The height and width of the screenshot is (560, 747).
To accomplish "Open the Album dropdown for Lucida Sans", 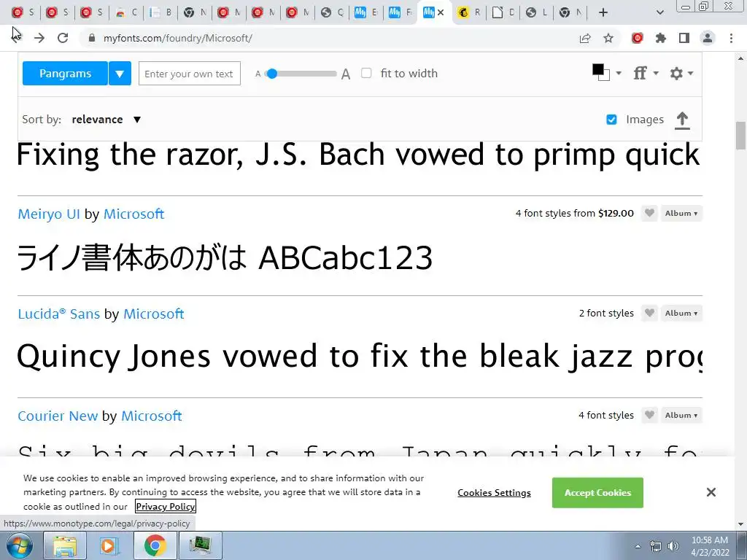I will pos(681,313).
